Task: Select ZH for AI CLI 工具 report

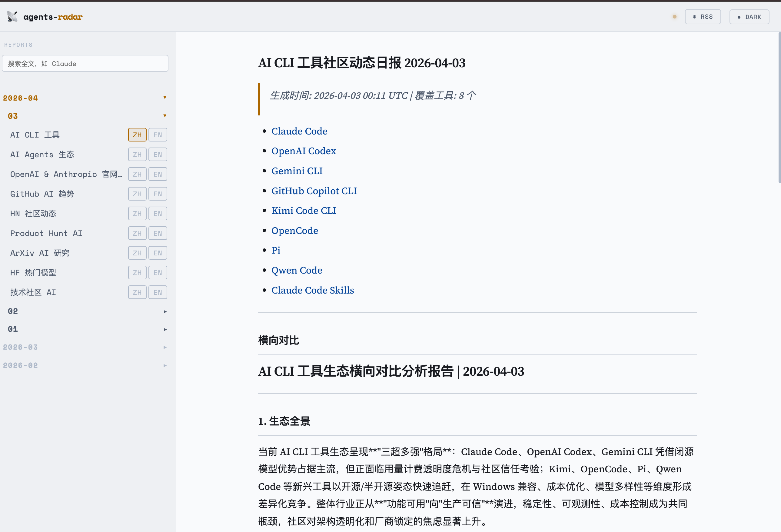Action: point(137,135)
